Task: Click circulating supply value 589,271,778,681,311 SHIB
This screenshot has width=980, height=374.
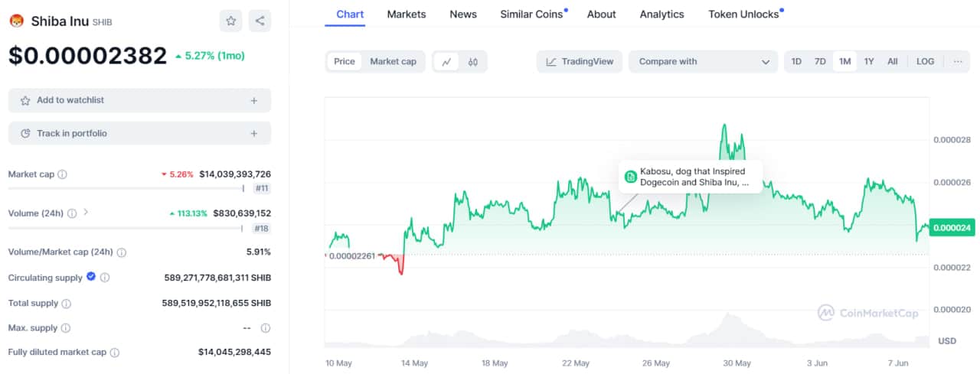Action: coord(217,278)
